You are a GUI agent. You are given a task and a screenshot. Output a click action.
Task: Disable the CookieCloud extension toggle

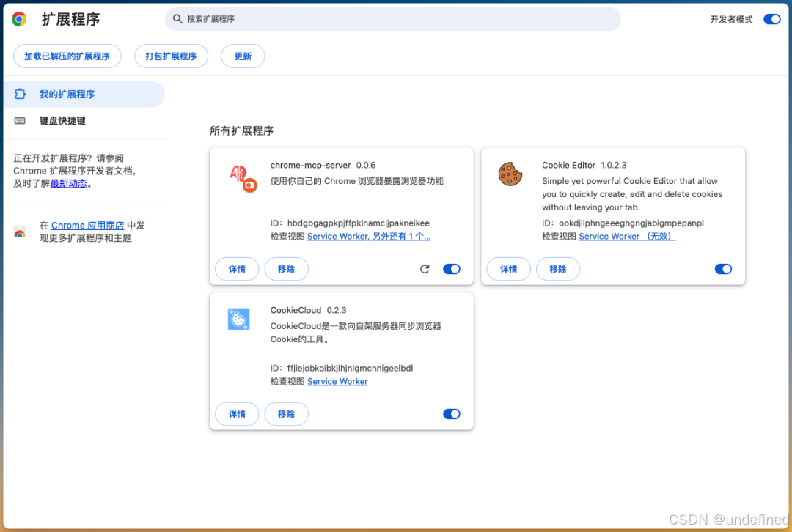[x=452, y=414]
